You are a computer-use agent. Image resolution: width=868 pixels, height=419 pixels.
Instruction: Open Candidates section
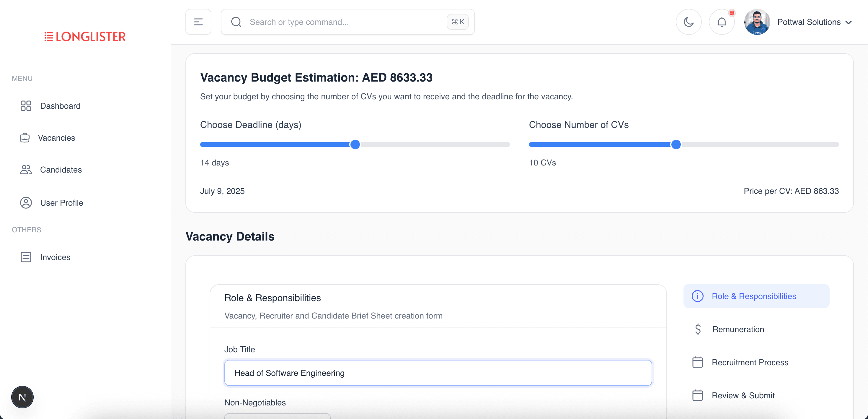click(x=61, y=170)
